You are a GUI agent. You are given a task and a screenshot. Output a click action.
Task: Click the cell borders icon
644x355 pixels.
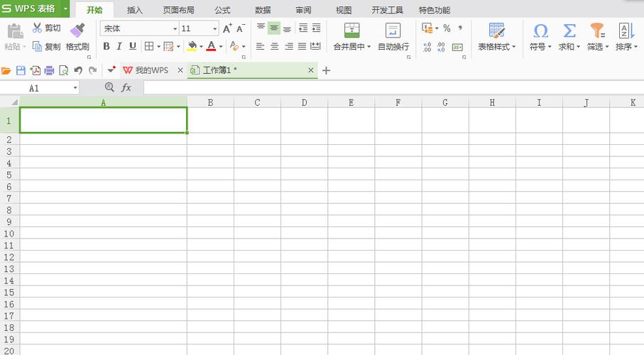click(x=149, y=46)
